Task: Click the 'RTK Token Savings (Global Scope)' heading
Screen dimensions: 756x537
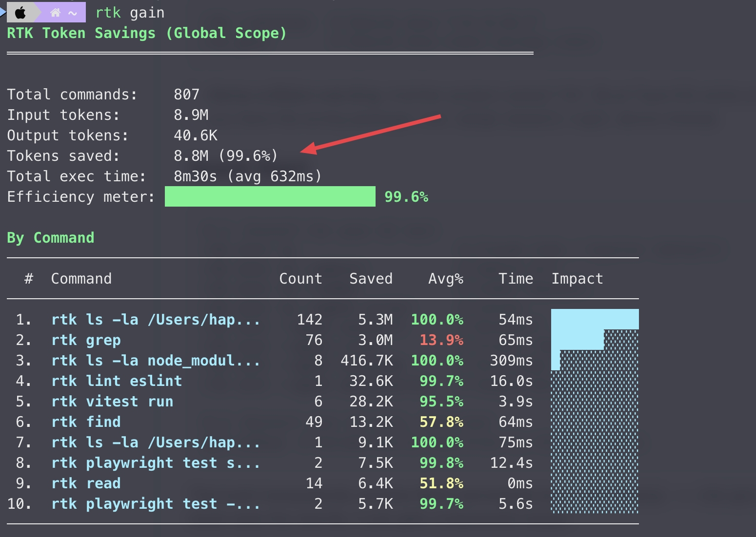Action: click(x=147, y=33)
